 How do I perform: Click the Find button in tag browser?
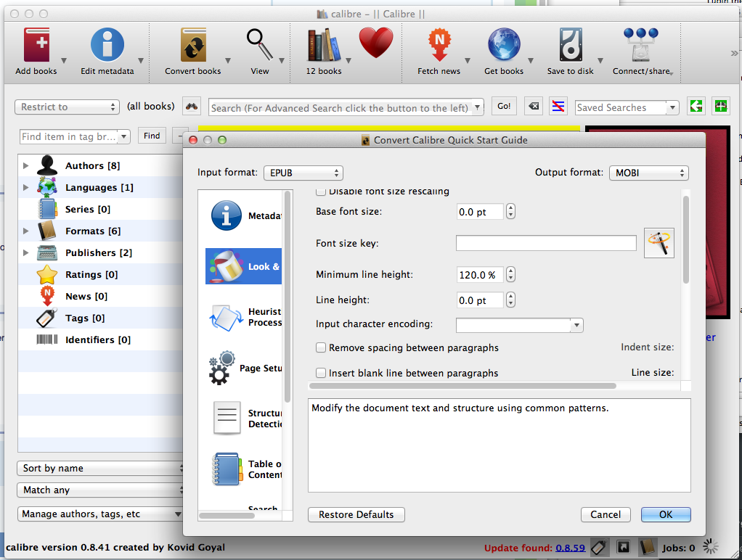point(152,136)
